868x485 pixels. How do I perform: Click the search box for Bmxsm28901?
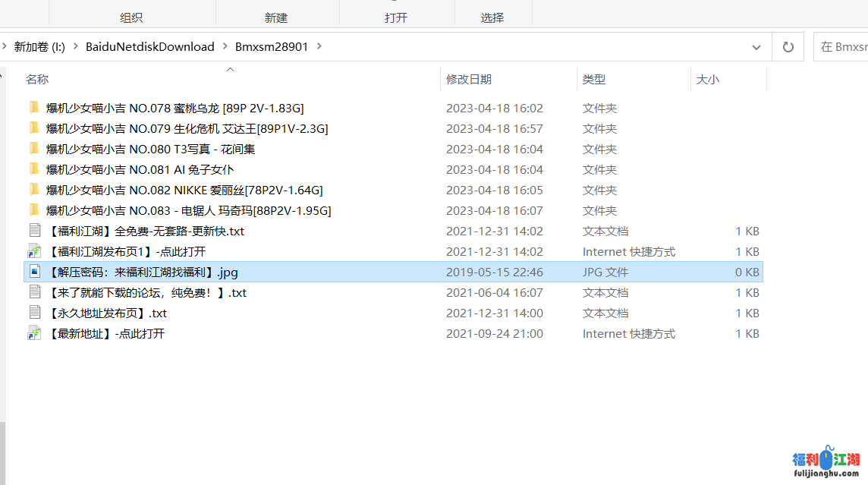pyautogui.click(x=842, y=47)
